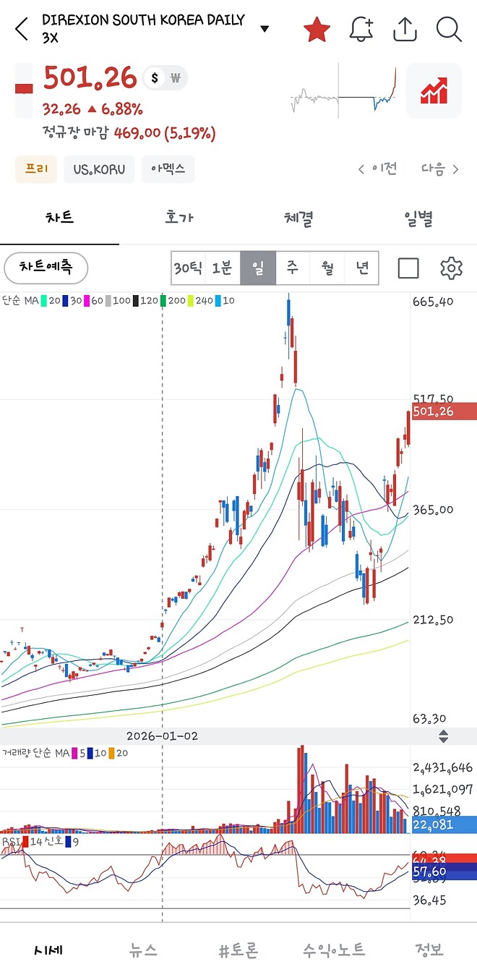477x980 pixels.
Task: Tap the 501.26 current price marker
Action: 444,412
